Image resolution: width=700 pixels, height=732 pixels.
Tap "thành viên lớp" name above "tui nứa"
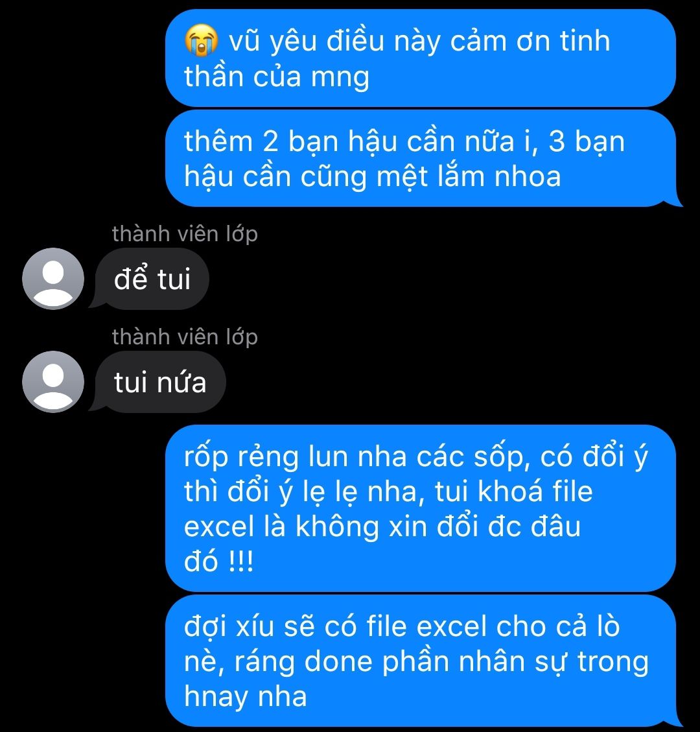pyautogui.click(x=185, y=336)
